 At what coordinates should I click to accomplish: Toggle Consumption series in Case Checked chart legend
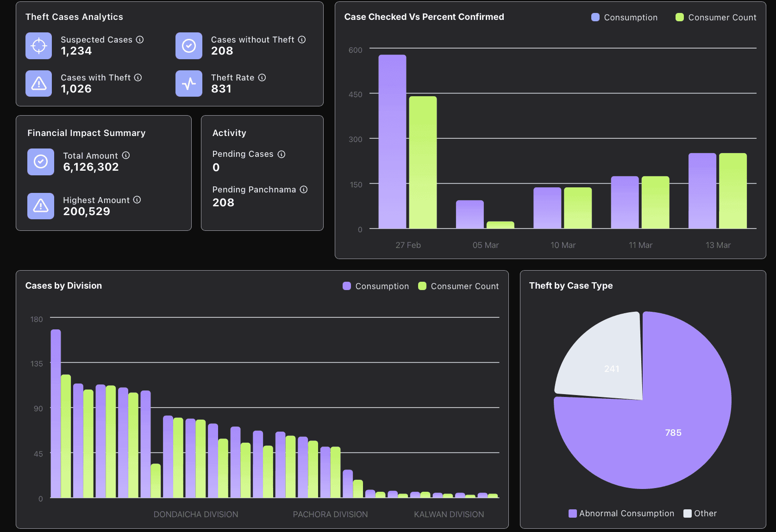[625, 18]
